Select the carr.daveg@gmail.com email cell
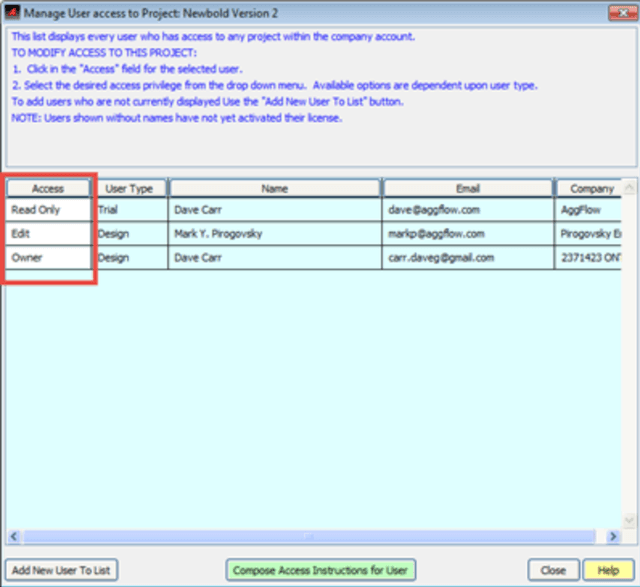The width and height of the screenshot is (640, 587). click(x=467, y=257)
